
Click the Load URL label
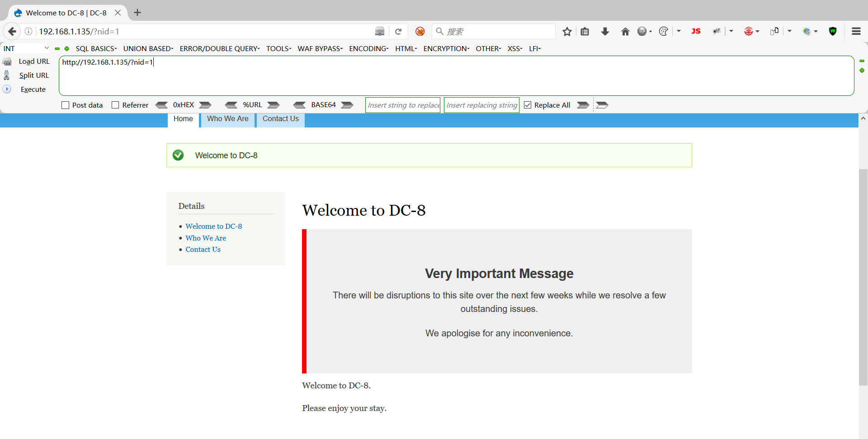pos(34,61)
